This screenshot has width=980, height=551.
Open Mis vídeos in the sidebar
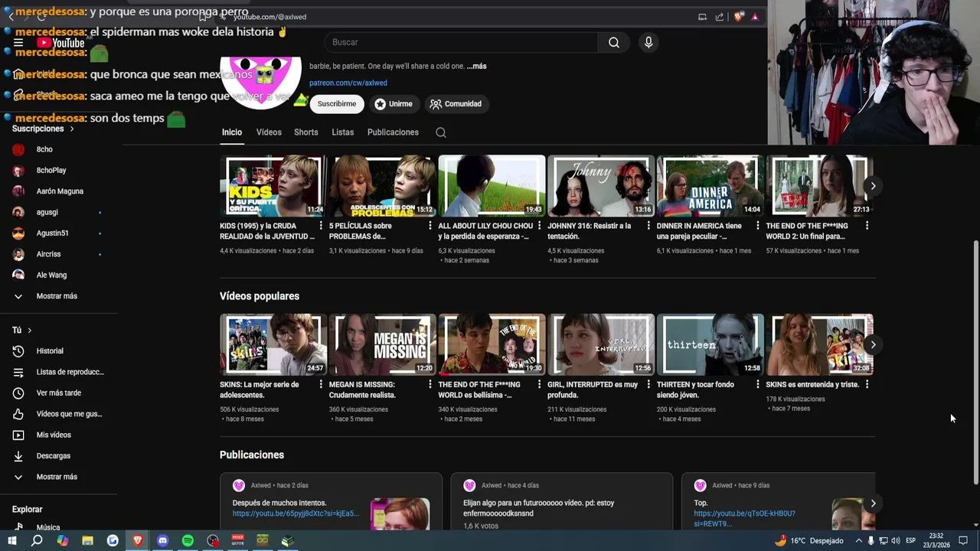point(59,435)
